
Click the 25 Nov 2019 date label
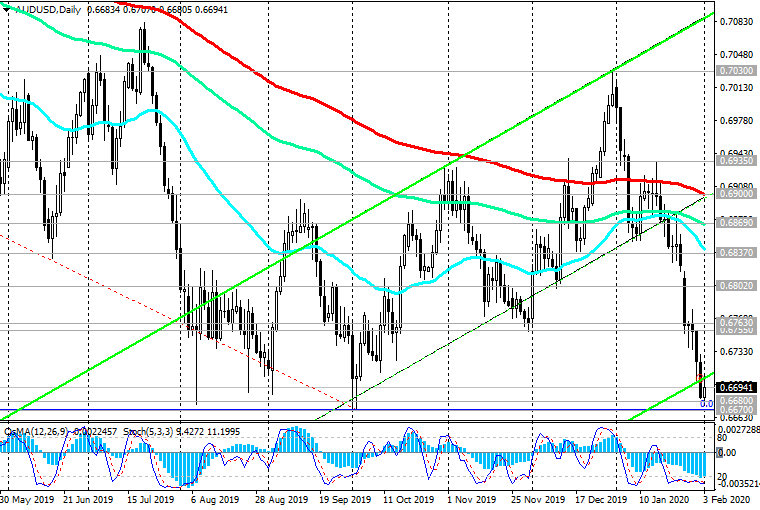point(538,499)
